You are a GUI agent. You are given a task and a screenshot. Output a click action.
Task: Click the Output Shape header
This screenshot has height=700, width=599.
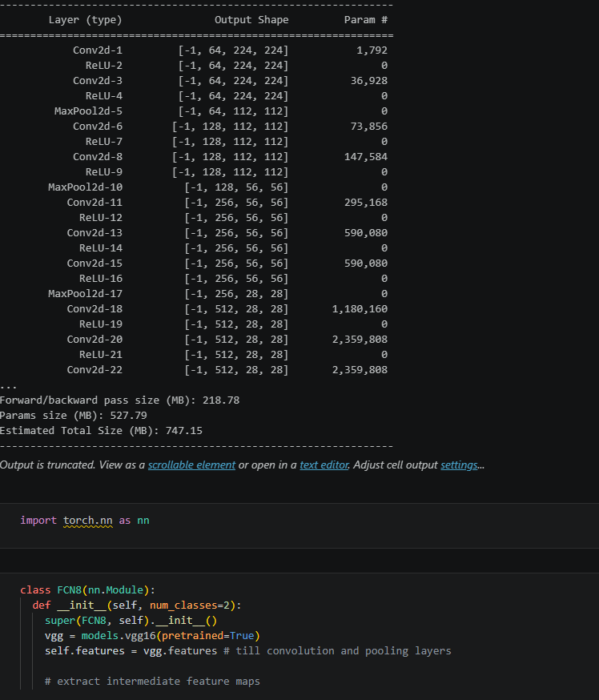[x=251, y=20]
